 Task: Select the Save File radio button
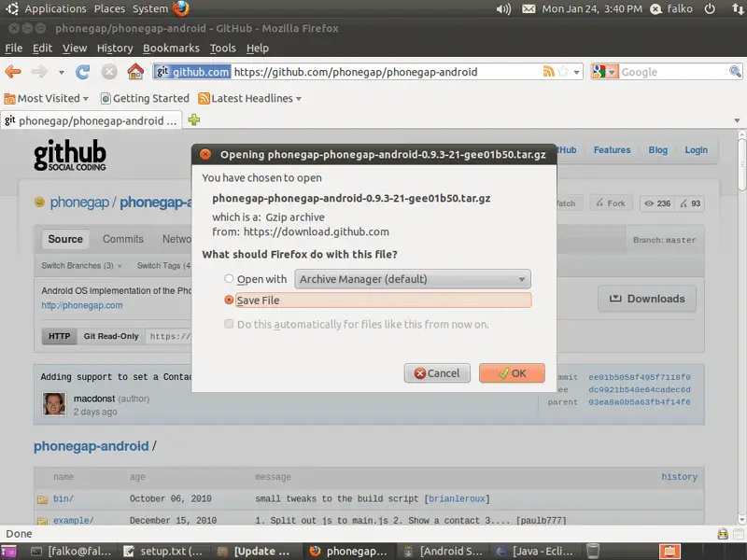[229, 300]
